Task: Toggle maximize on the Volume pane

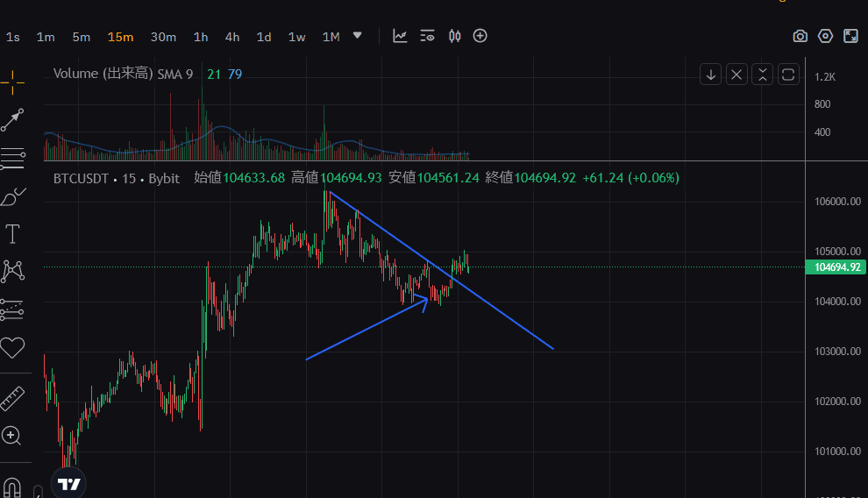Action: (x=788, y=75)
